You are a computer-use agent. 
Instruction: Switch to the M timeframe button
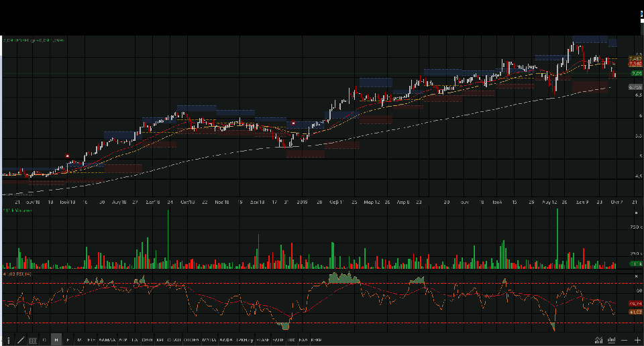tap(79, 341)
